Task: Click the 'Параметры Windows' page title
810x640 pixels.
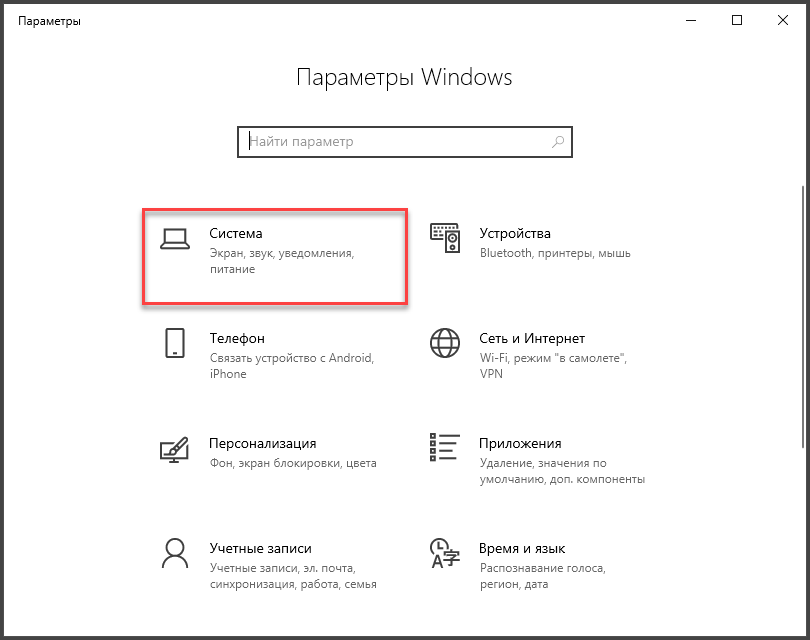Action: [x=404, y=77]
